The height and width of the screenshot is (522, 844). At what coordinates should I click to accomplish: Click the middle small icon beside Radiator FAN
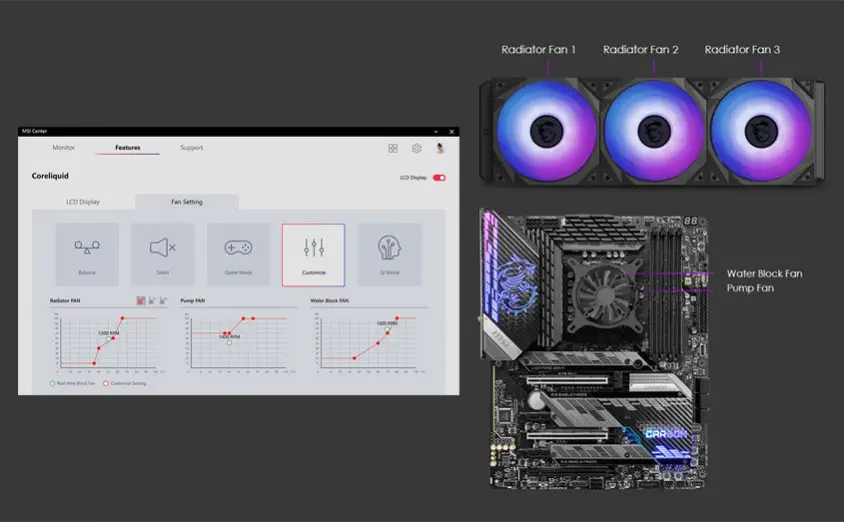coord(152,300)
